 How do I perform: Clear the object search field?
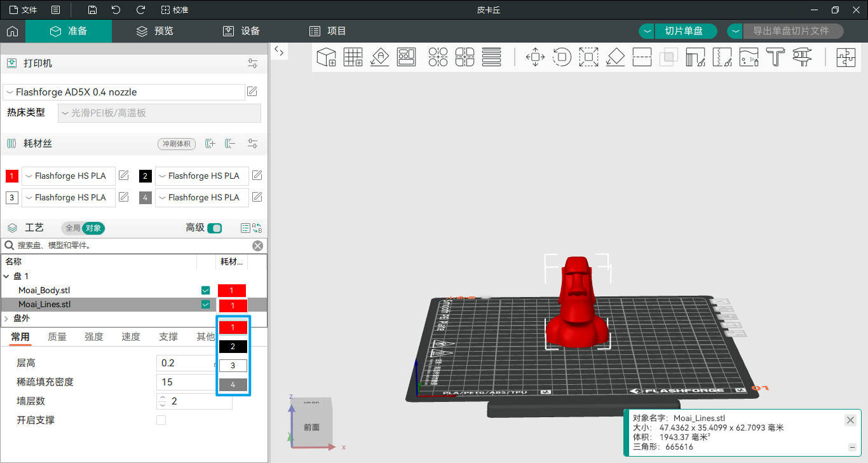coord(257,245)
